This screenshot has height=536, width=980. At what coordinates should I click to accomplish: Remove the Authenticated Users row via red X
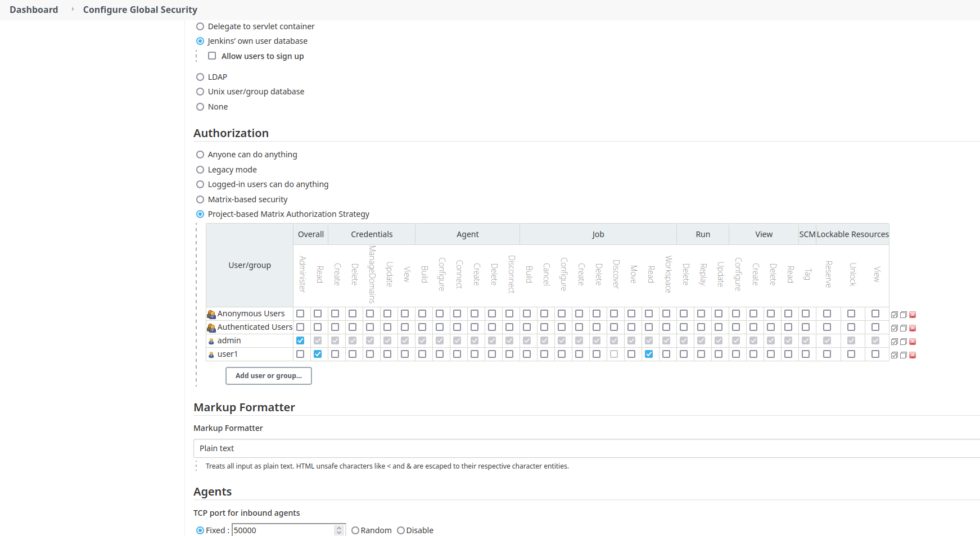coord(913,328)
